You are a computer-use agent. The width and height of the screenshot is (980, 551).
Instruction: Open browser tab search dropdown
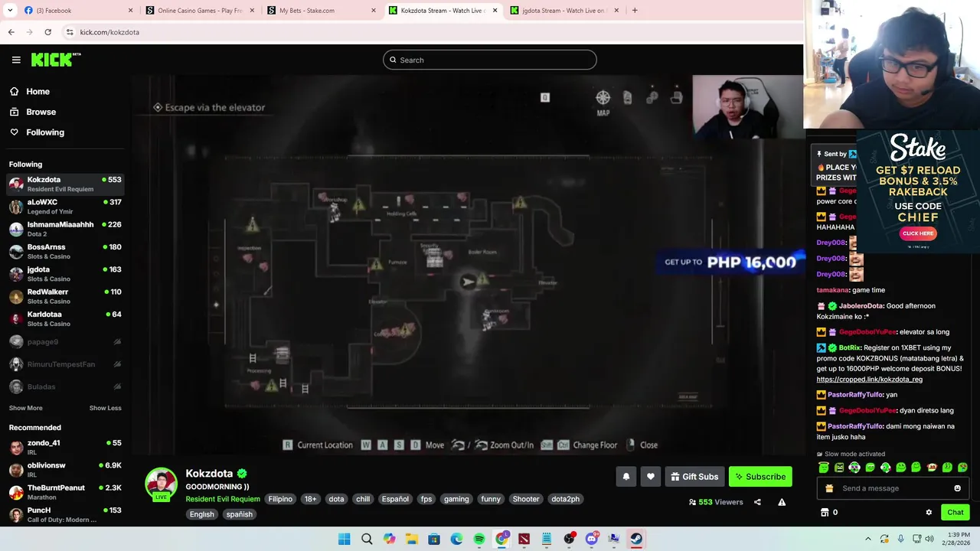pos(10,11)
